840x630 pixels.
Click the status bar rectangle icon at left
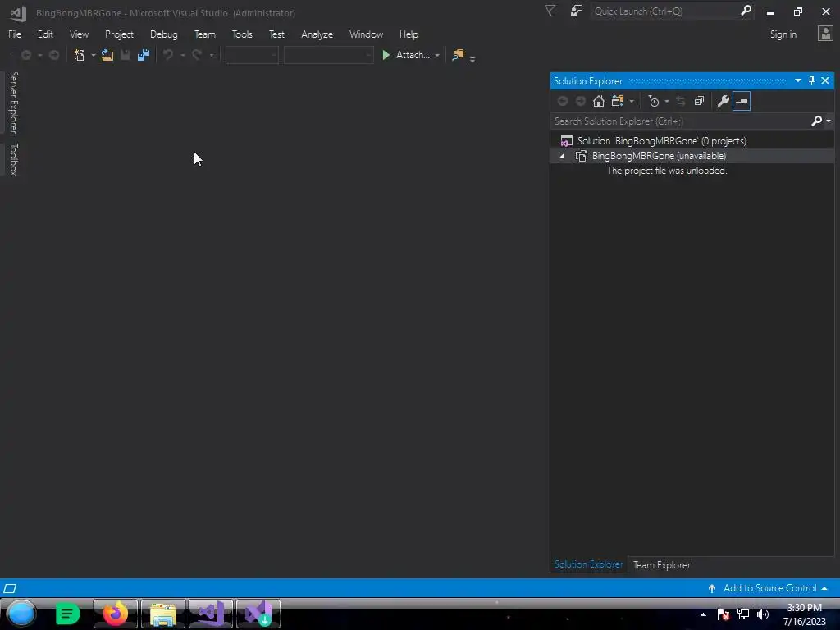click(x=10, y=589)
